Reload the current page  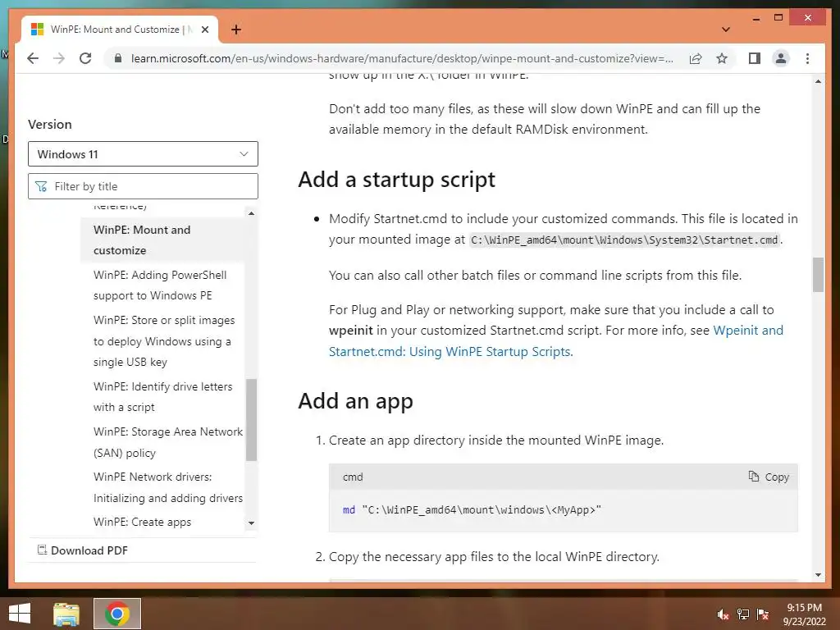[85, 58]
